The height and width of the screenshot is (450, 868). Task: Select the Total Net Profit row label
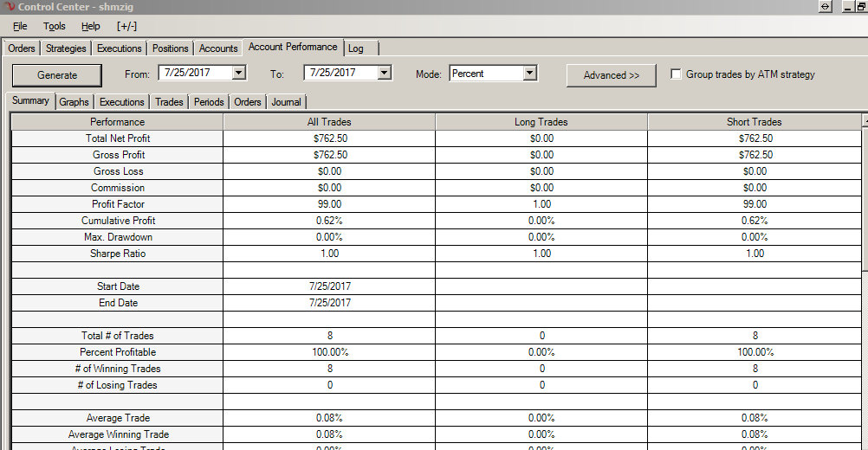[x=118, y=138]
